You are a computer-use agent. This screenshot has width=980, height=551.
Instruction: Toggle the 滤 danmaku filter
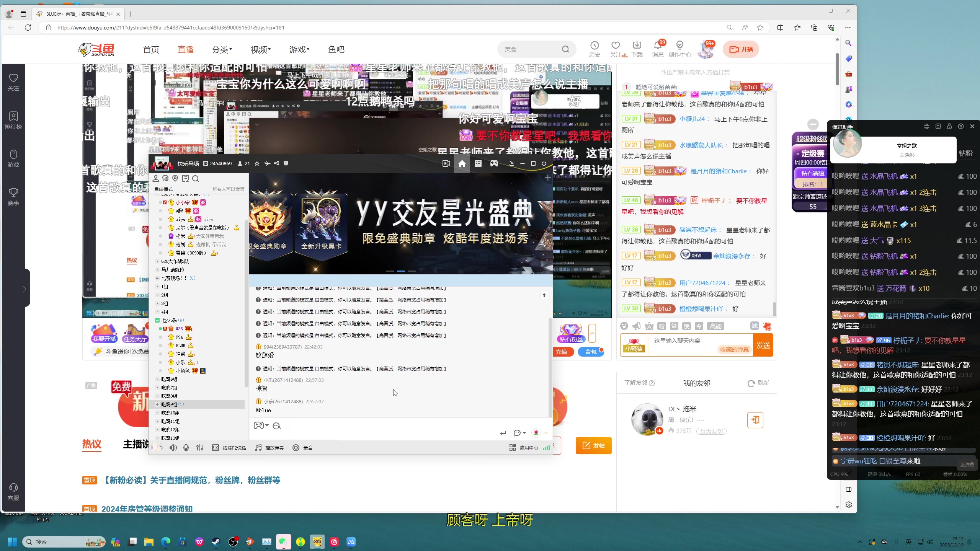click(x=755, y=326)
